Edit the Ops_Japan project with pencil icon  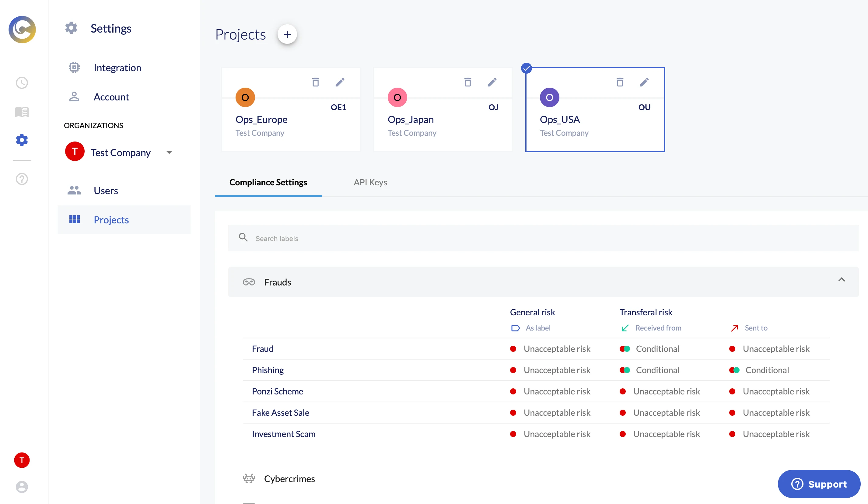click(492, 82)
